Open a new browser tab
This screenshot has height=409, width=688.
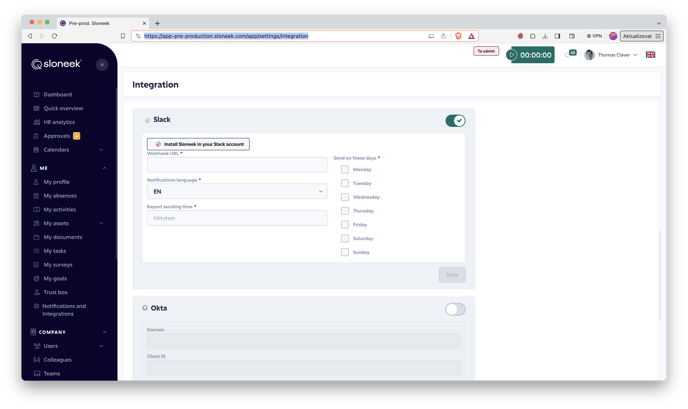tap(158, 23)
